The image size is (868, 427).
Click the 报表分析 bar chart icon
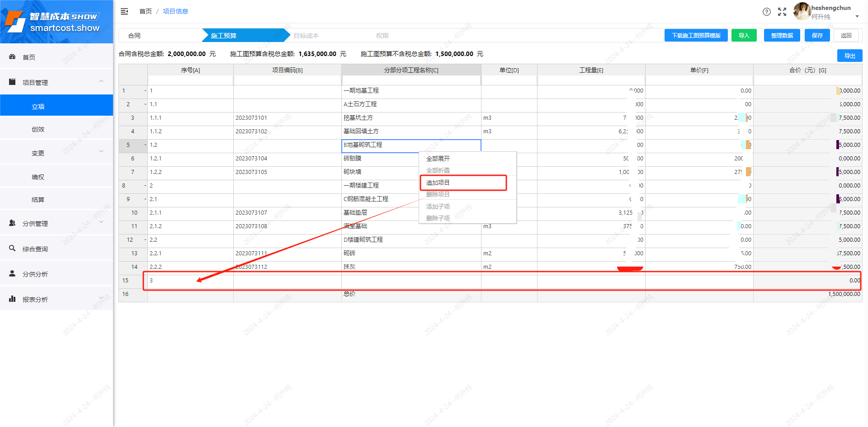[x=13, y=299]
